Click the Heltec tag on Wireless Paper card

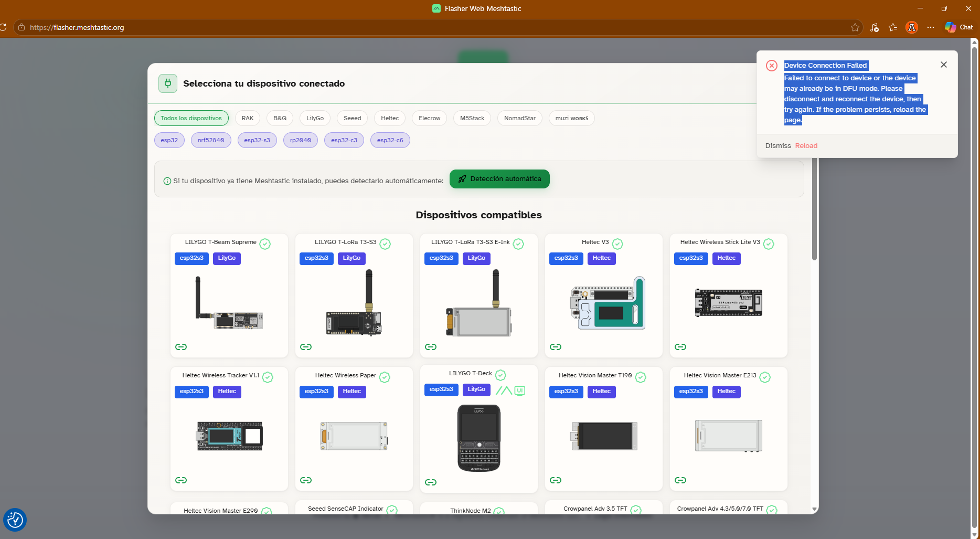(x=352, y=392)
